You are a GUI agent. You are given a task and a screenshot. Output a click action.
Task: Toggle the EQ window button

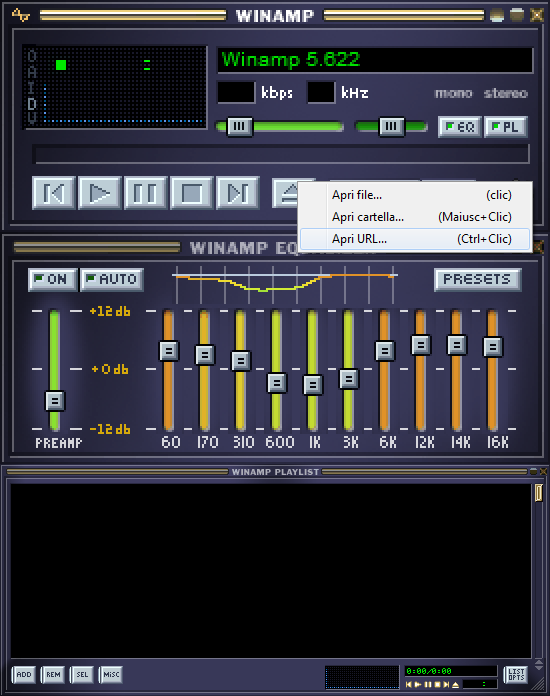click(459, 127)
